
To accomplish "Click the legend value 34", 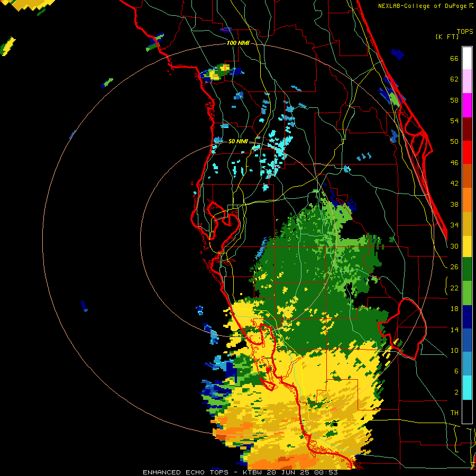I will (x=454, y=225).
